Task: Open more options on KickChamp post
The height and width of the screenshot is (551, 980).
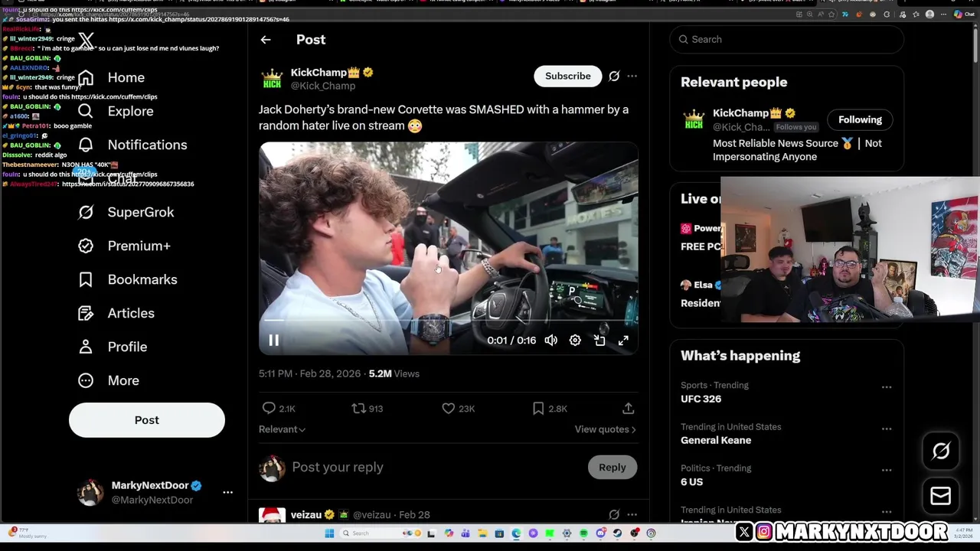Action: click(x=632, y=76)
